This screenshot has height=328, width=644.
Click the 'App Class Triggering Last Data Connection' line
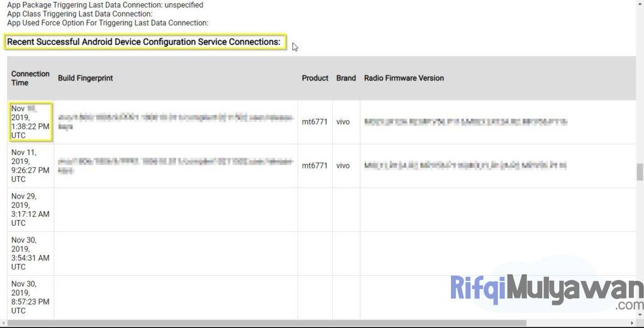coord(80,14)
